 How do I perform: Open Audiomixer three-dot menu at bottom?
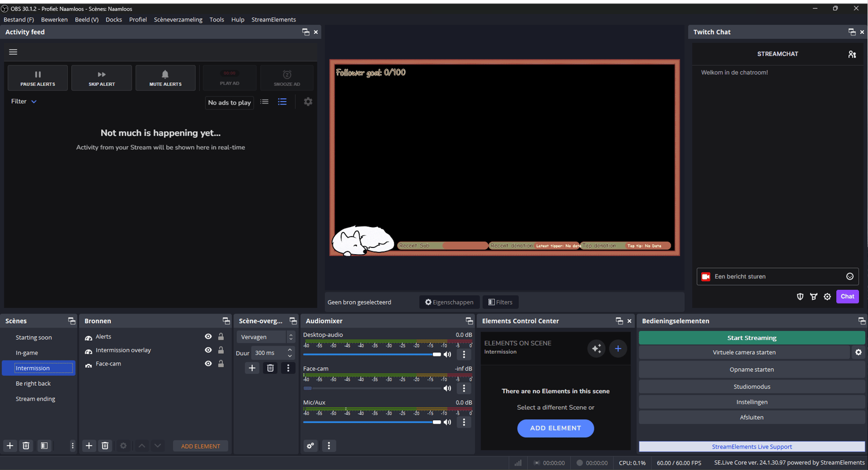coord(329,446)
